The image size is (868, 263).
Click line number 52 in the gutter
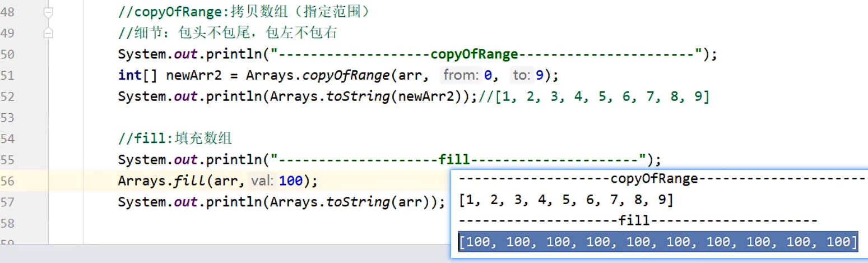[8, 96]
